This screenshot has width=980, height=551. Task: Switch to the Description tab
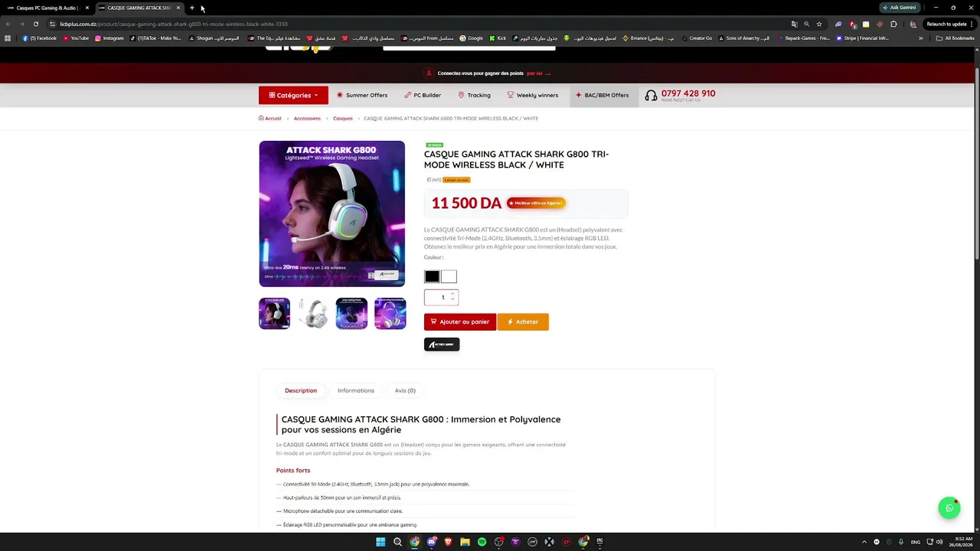301,390
